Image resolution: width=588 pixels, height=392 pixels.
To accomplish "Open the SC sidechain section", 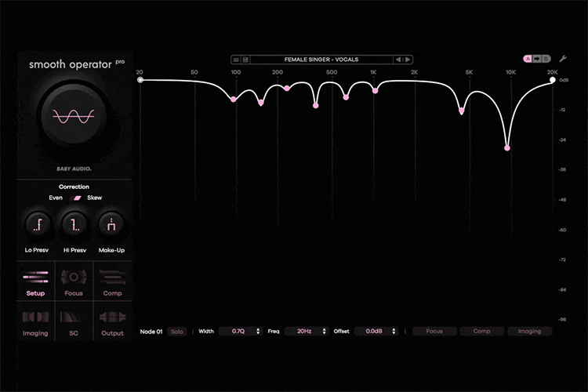I will [74, 322].
